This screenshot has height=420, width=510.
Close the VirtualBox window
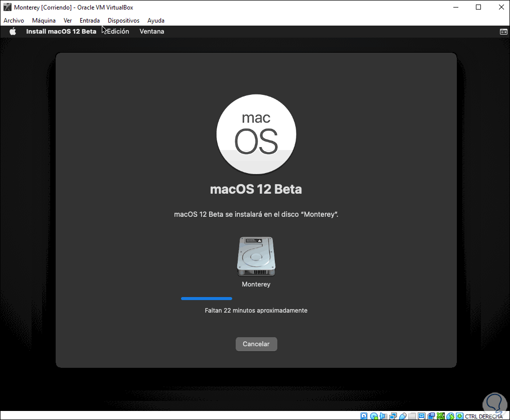click(x=501, y=7)
